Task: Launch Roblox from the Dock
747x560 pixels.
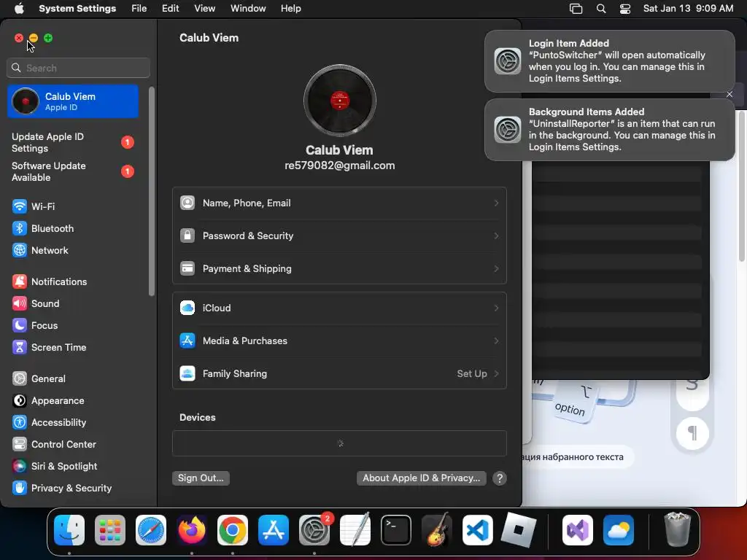Action: coord(519,530)
